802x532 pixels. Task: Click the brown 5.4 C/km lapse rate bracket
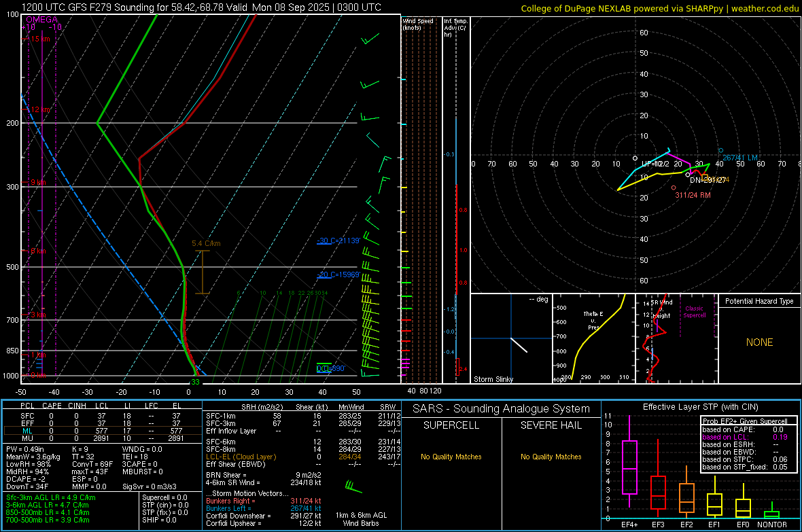pos(203,272)
